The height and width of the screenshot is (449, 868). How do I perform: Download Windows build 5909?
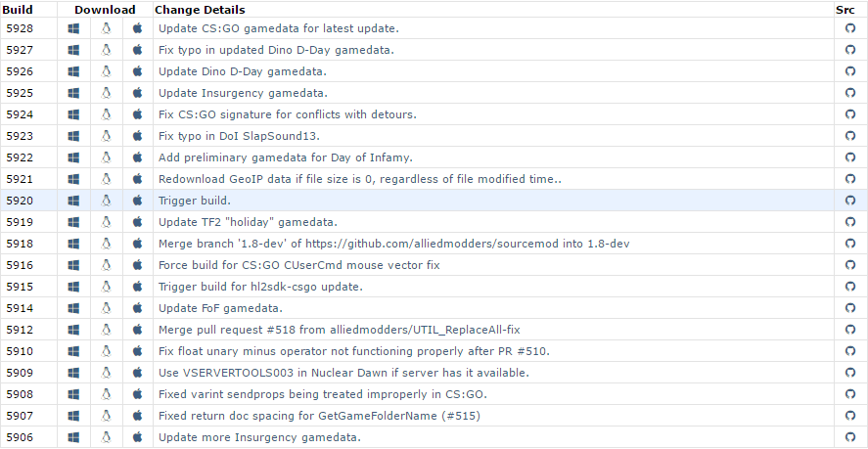pyautogui.click(x=73, y=373)
